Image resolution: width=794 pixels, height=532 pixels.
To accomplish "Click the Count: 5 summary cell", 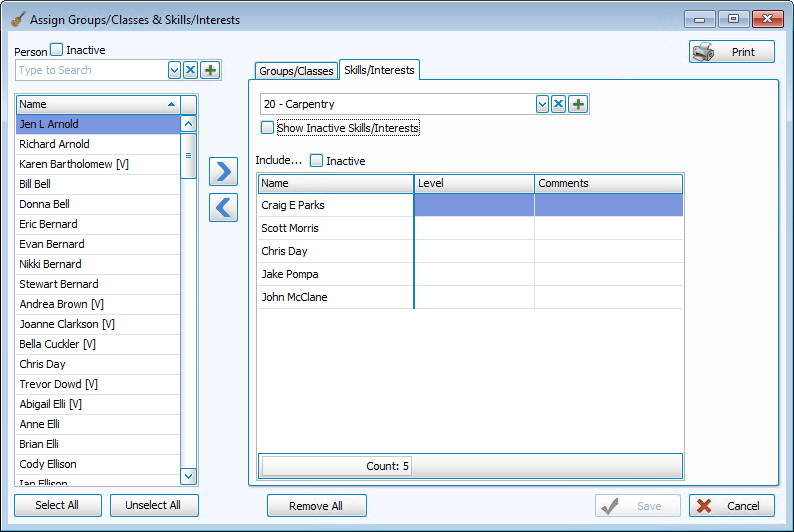I will [336, 466].
